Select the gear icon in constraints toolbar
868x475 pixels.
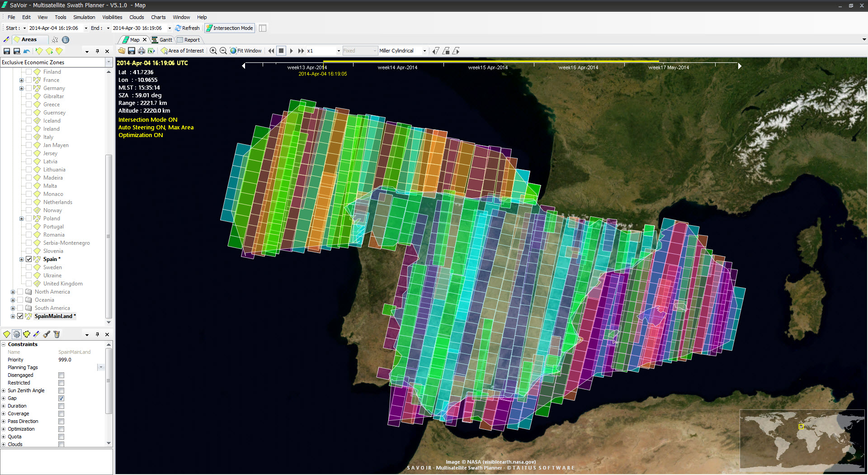17,334
